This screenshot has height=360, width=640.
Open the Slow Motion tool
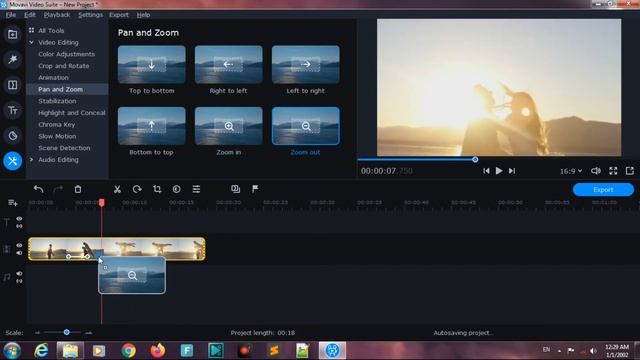(x=57, y=136)
